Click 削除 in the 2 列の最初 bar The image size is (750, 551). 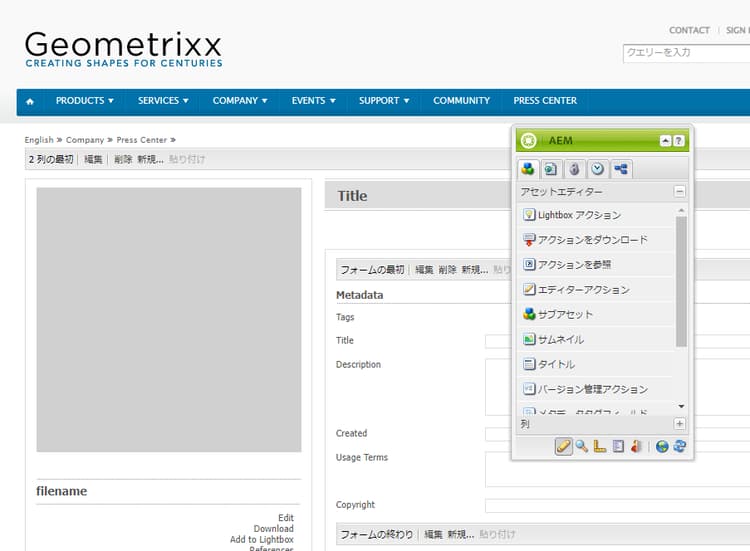coord(123,159)
